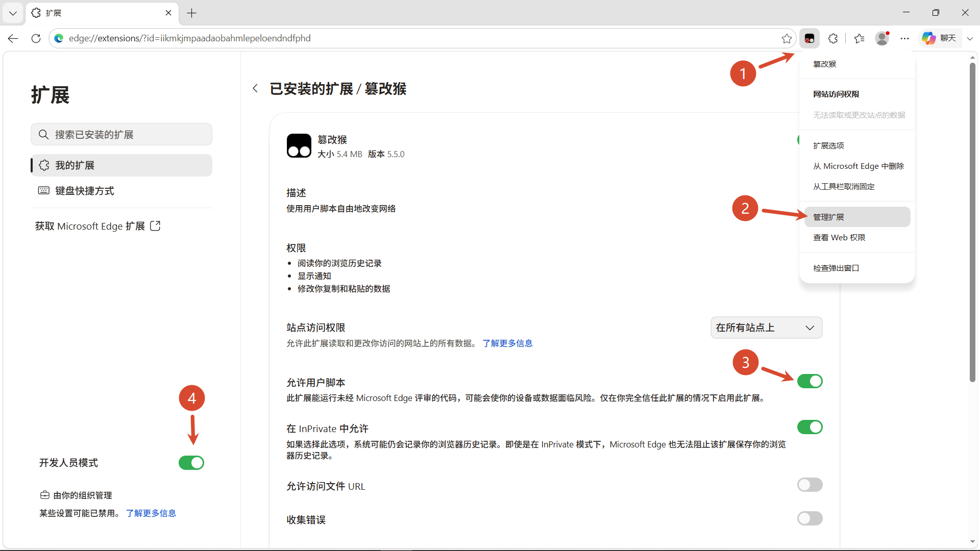Open a new tab with plus button
Image resolution: width=980 pixels, height=551 pixels.
pyautogui.click(x=192, y=13)
